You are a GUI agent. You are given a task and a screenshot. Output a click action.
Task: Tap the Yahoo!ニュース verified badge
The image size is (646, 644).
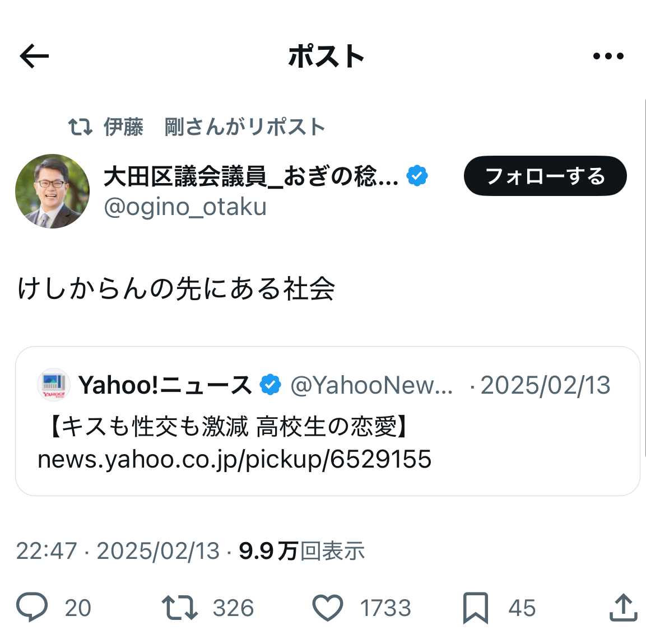pos(271,385)
